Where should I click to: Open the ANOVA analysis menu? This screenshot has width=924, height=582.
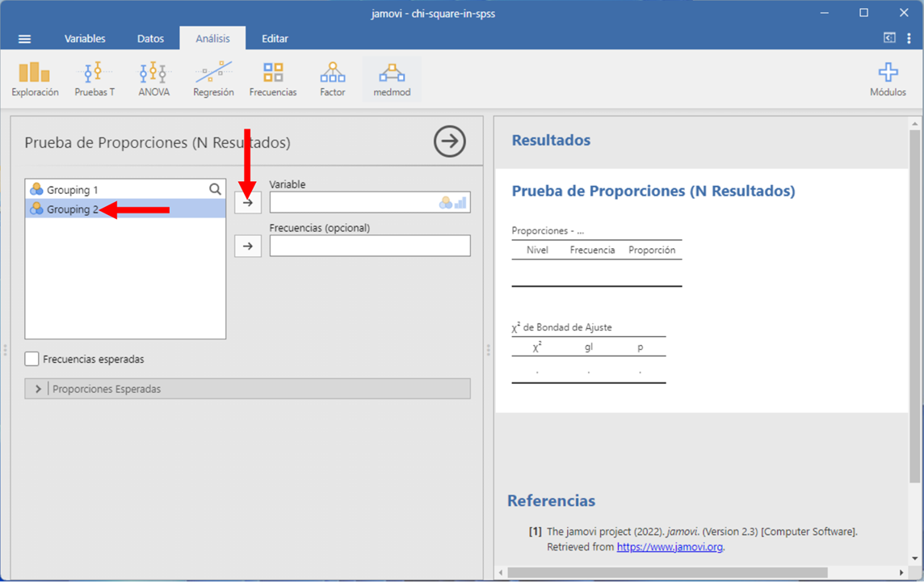[x=153, y=79]
